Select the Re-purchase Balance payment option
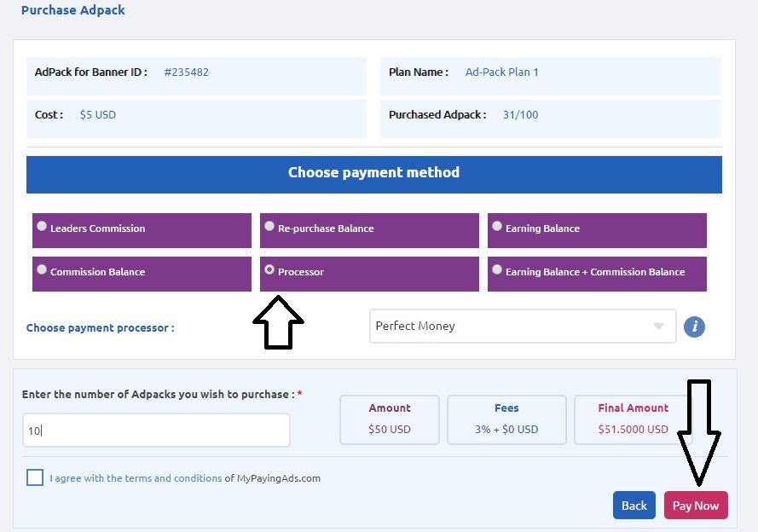The height and width of the screenshot is (532, 758). click(269, 226)
